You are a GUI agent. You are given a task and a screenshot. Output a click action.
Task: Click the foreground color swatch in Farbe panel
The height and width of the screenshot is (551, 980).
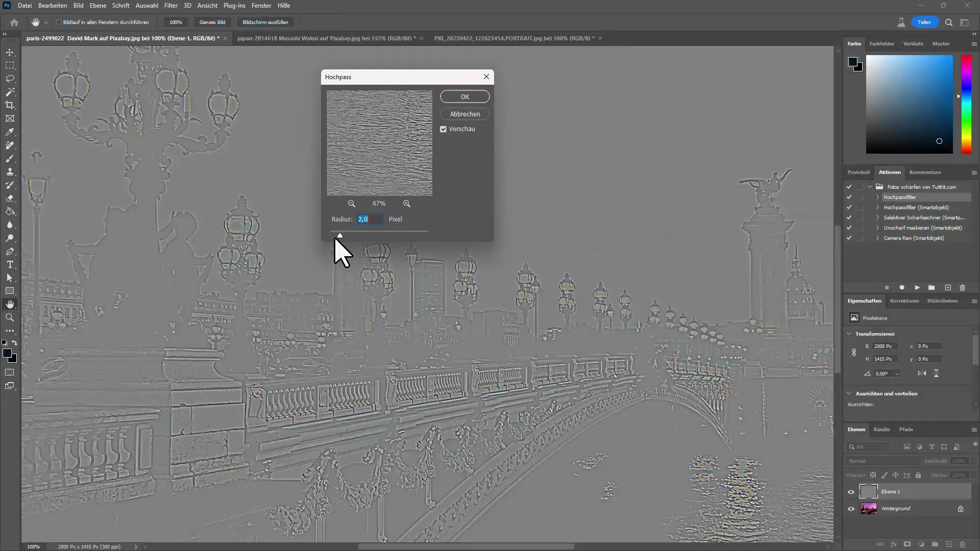[852, 62]
